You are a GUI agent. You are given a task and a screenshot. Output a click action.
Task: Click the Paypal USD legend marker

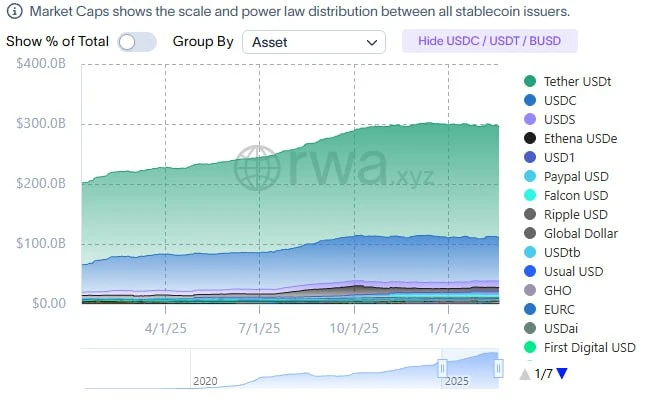529,176
